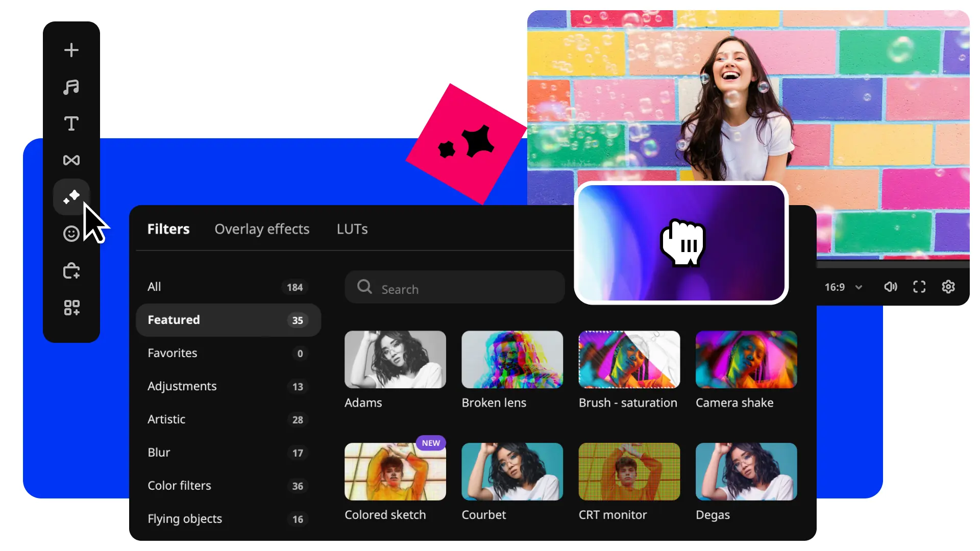The width and height of the screenshot is (980, 551).
Task: Click the 36 count badge
Action: (298, 486)
